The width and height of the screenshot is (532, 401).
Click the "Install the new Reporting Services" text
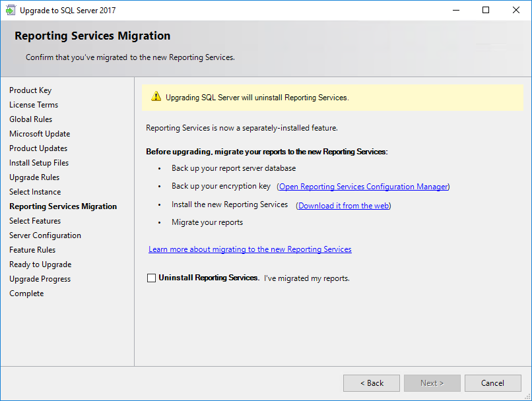click(x=230, y=204)
